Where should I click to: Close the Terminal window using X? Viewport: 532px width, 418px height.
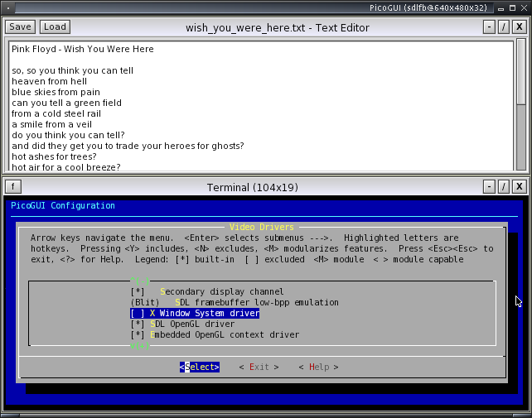(519, 186)
